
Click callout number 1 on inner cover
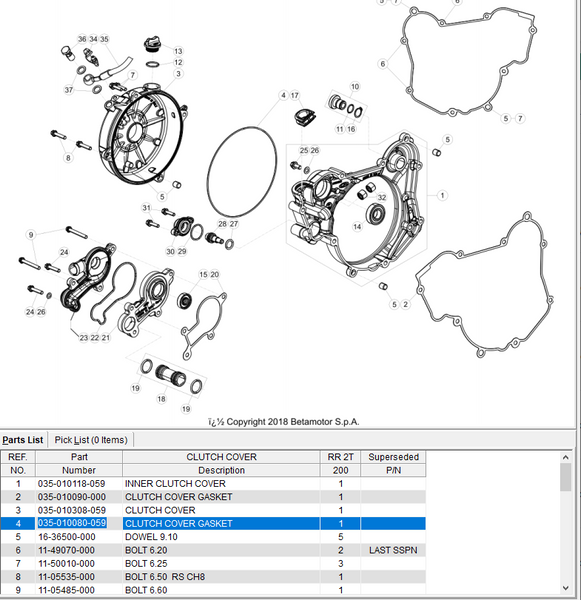[442, 196]
